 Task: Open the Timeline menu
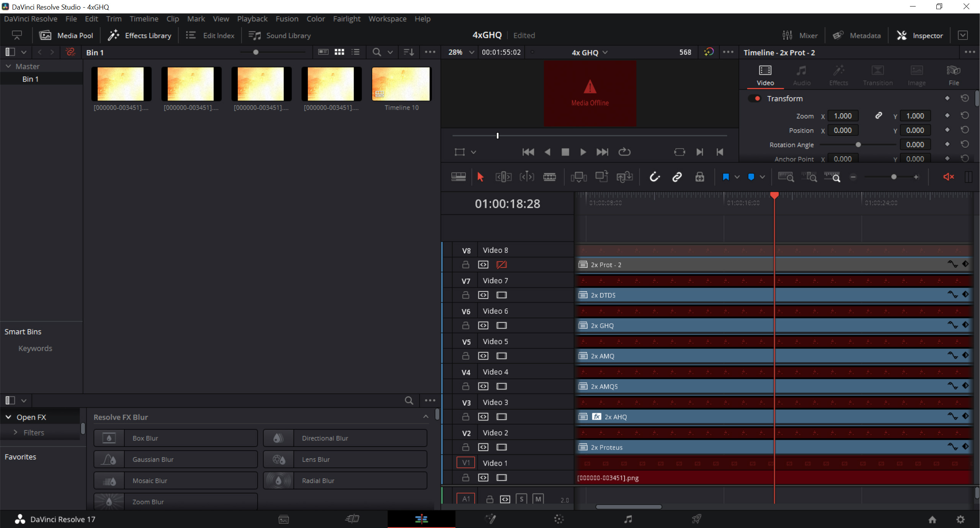[x=144, y=19]
